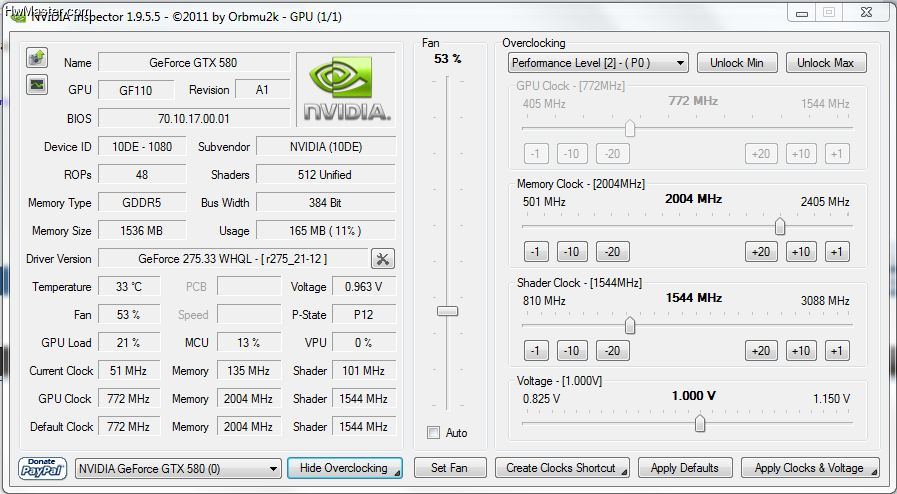Select the Voltage value 0.963 V
This screenshot has width=897, height=494.
coord(363,286)
